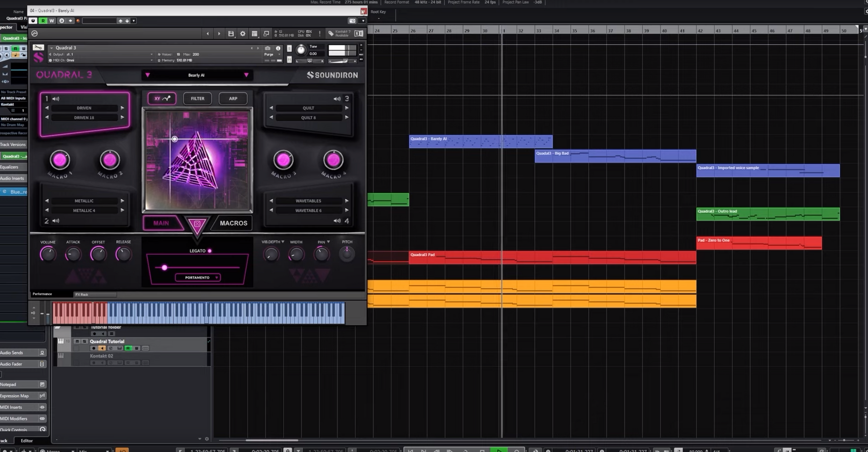The width and height of the screenshot is (868, 452).
Task: Select previous DRIVEN 18 sound arrow
Action: (47, 118)
